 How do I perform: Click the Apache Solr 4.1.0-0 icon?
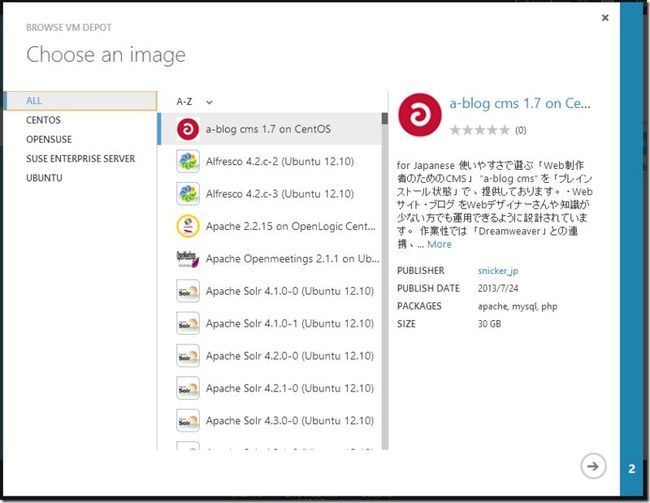tap(188, 291)
